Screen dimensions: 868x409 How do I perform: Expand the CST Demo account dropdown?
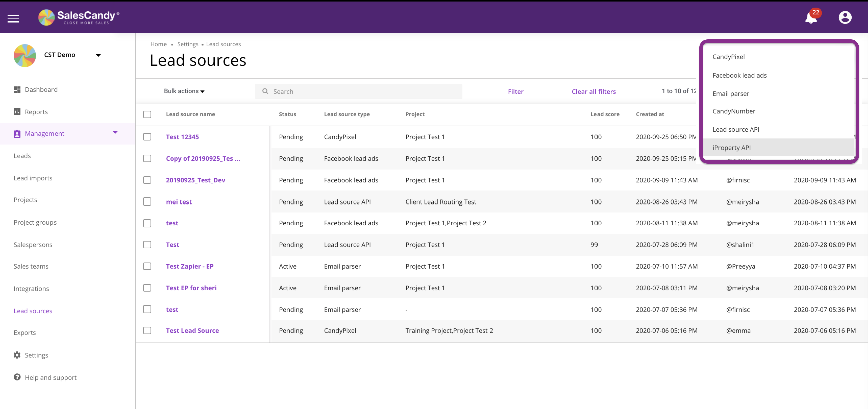pyautogui.click(x=98, y=55)
